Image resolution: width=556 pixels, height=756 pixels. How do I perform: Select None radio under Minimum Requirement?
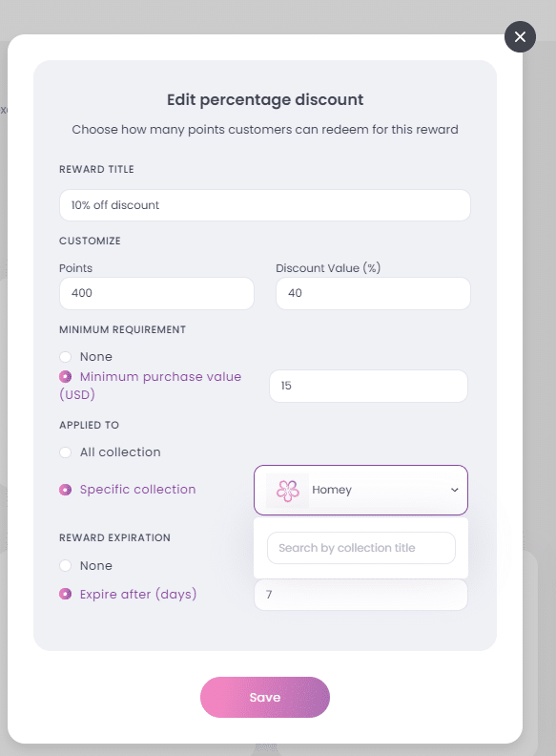tap(66, 357)
